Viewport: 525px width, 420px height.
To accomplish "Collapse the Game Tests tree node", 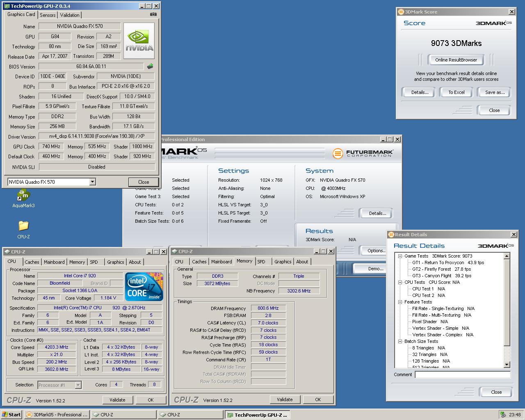I will point(400,256).
